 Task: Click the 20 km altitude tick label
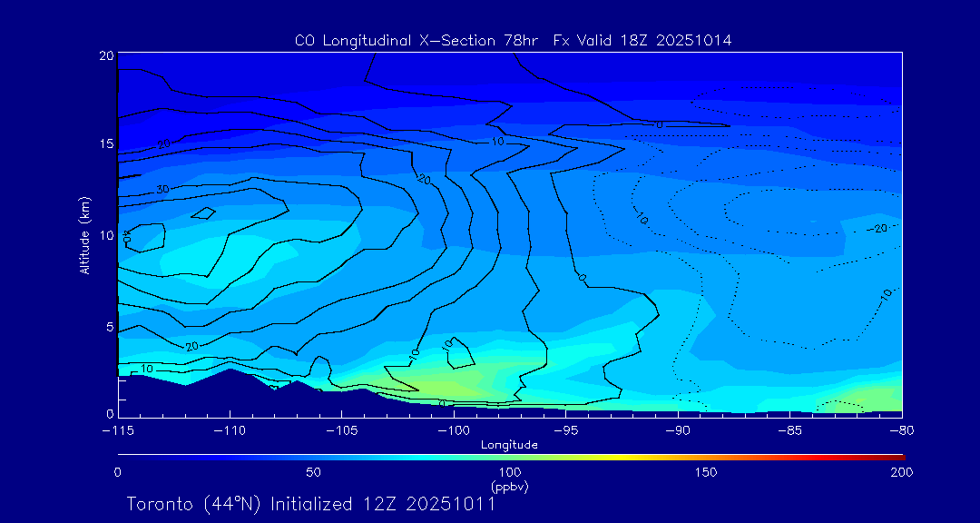[x=105, y=55]
